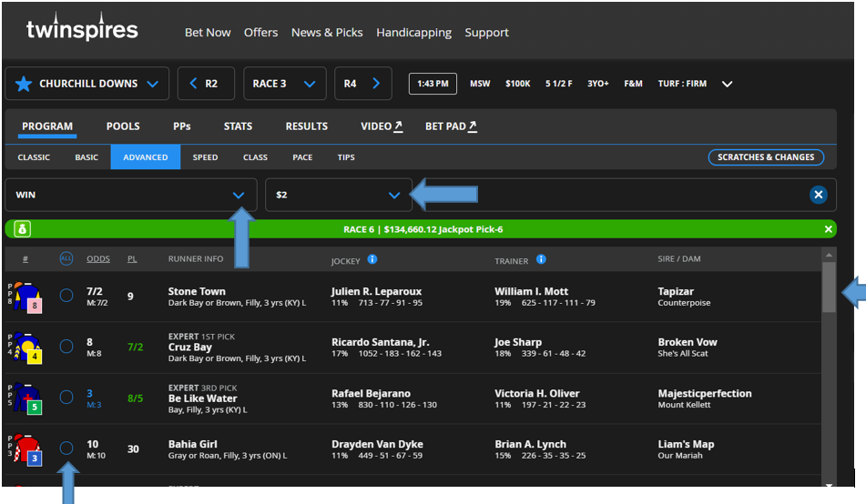Viewport: 866px width, 504px height.
Task: Sort by the # column header
Action: [x=25, y=259]
